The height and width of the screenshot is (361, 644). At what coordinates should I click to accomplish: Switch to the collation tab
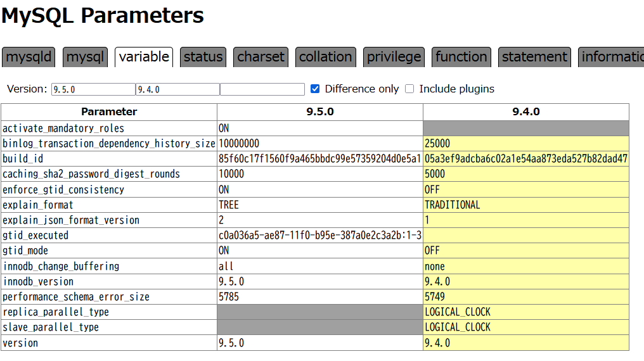326,56
